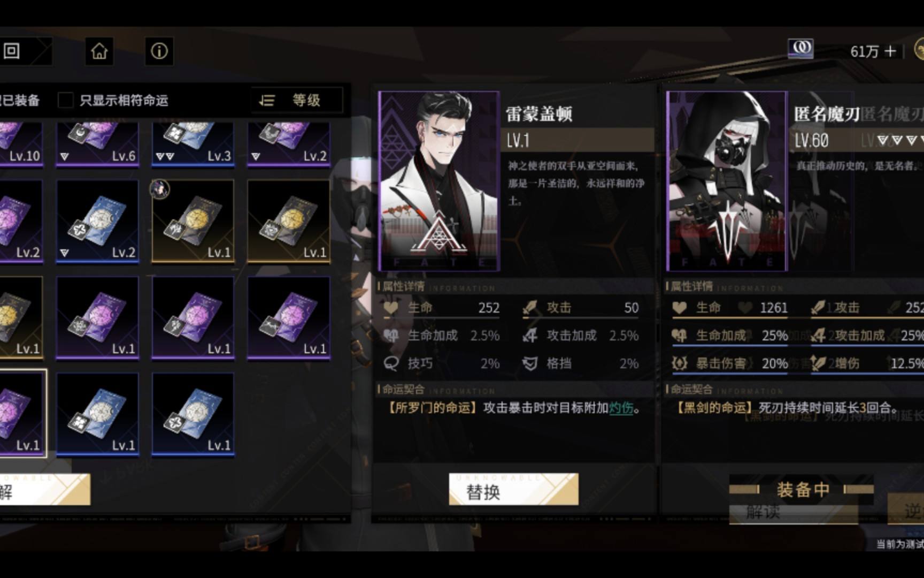Click the 灼伤 keyword link
Screen dimensions: 924x578
tap(621, 408)
